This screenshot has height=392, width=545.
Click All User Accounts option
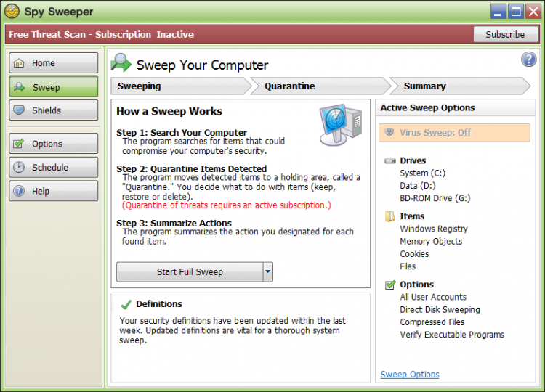coord(433,297)
